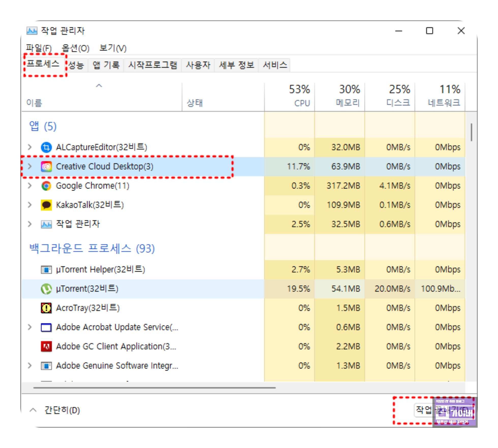This screenshot has height=448, width=498.
Task: Click the Google Chrome process icon
Action: (46, 186)
